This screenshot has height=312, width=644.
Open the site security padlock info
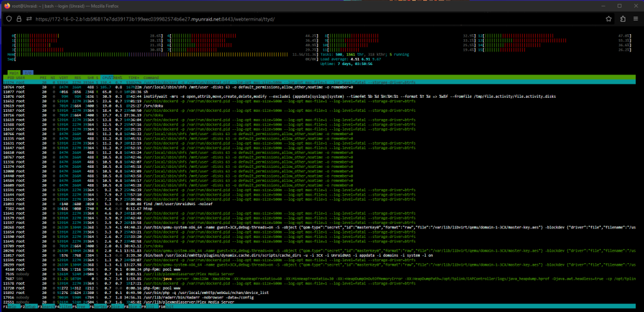click(x=19, y=19)
